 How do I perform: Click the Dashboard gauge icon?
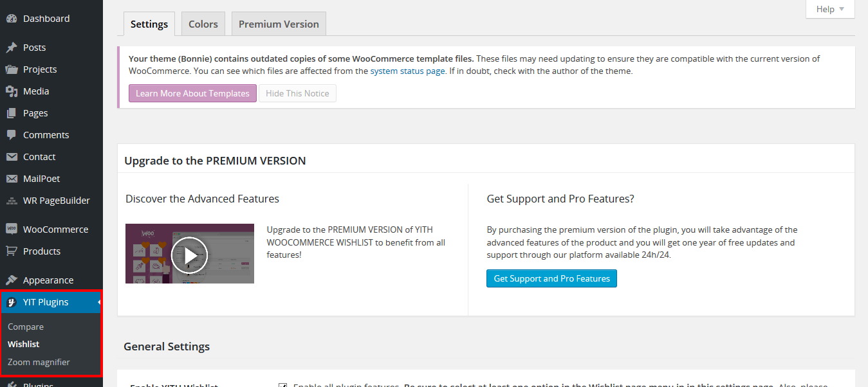point(12,19)
